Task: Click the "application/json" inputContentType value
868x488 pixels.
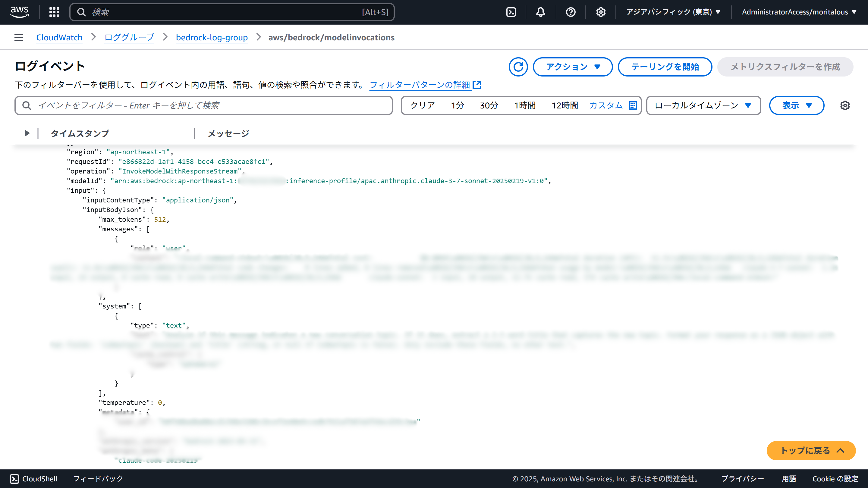Action: point(198,200)
